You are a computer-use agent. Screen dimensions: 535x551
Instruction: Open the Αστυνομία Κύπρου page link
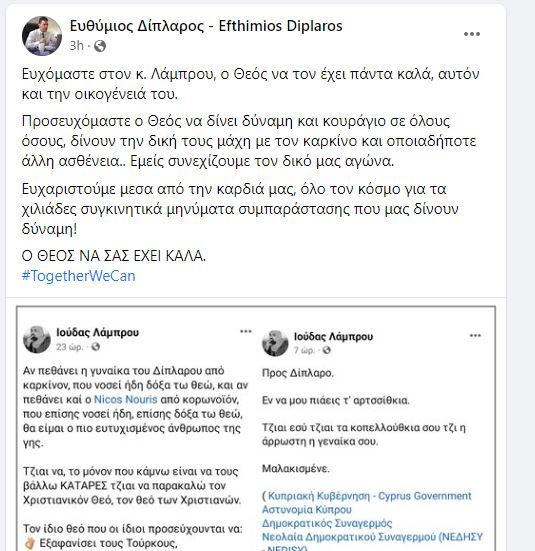pos(307,510)
